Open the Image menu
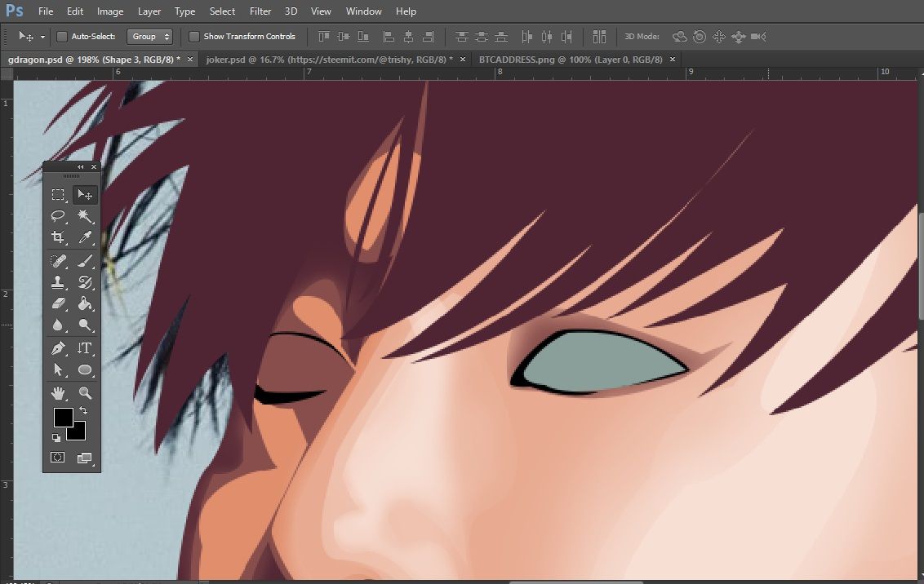The height and width of the screenshot is (584, 924). pyautogui.click(x=110, y=11)
